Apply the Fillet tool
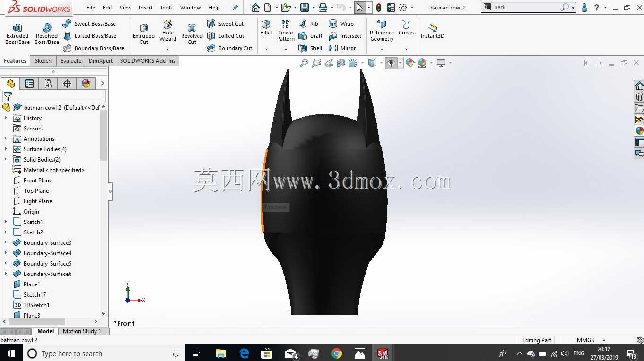 [x=266, y=28]
